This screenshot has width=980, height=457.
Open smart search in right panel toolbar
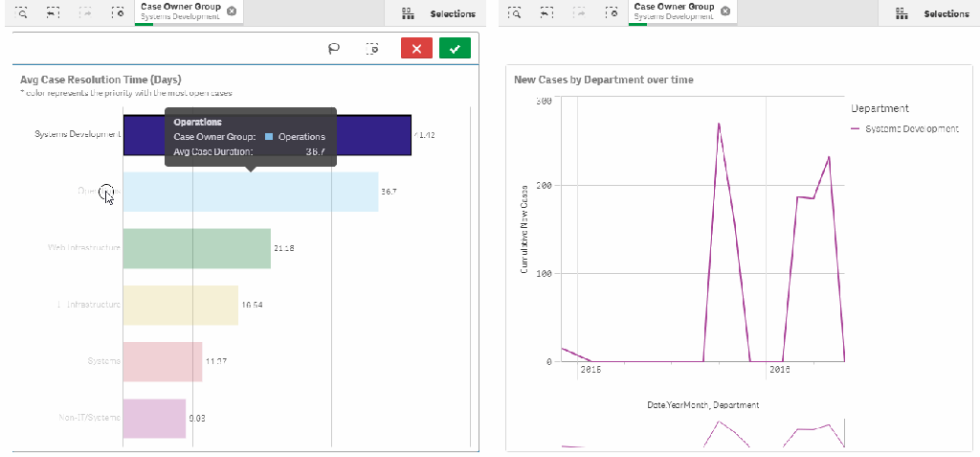[515, 12]
